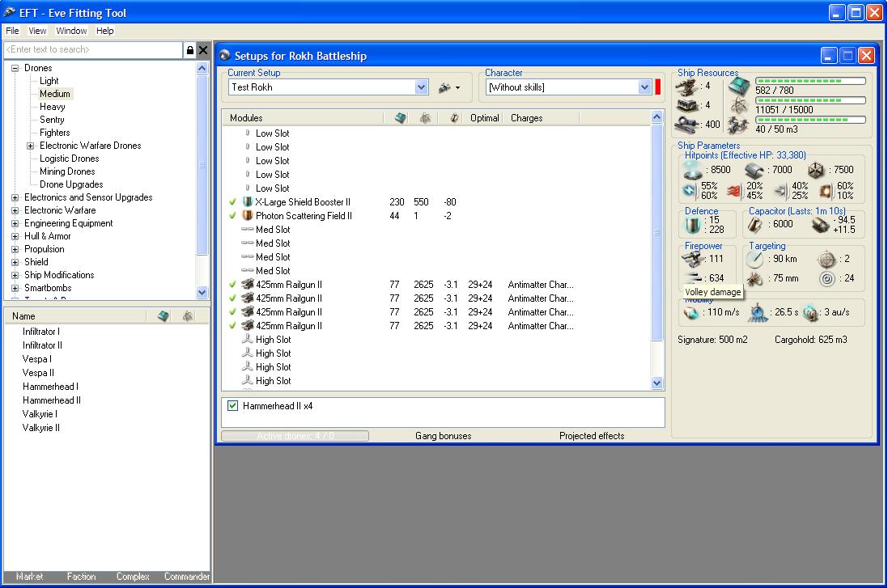Open the Window menu

coord(71,31)
